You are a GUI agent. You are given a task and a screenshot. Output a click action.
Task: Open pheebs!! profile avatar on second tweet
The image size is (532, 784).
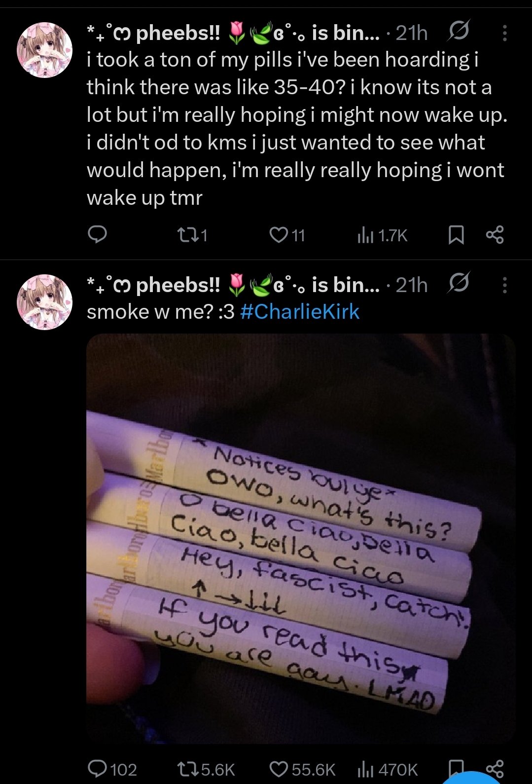(45, 302)
